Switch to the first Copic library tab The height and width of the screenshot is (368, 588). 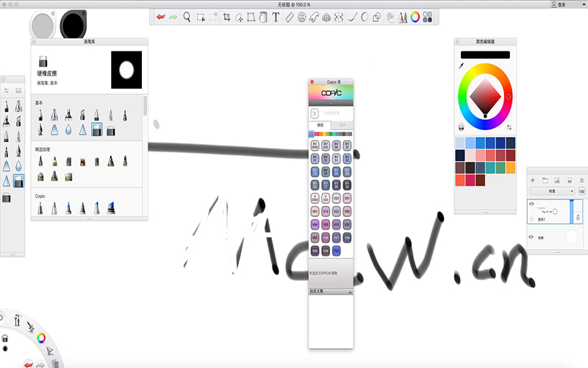(x=320, y=124)
